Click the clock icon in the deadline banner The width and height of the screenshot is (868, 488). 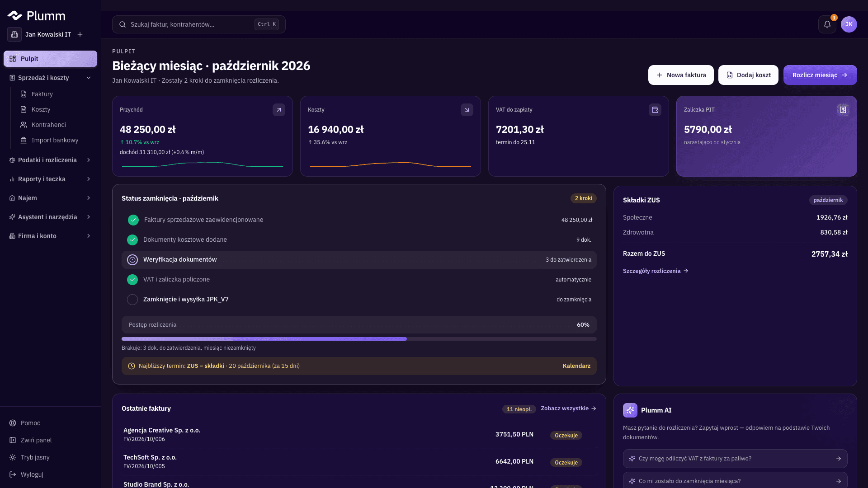coord(132,366)
